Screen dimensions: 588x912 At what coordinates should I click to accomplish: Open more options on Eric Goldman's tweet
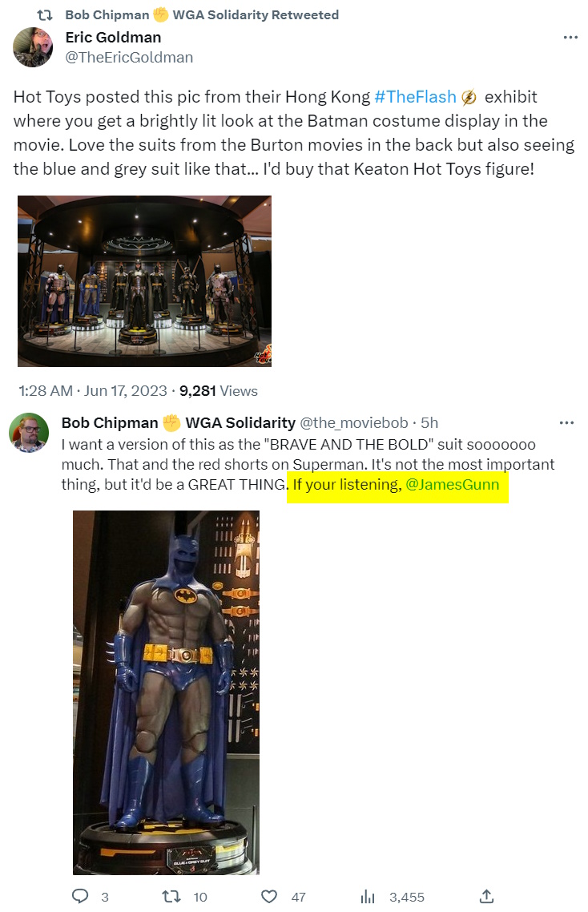[570, 38]
